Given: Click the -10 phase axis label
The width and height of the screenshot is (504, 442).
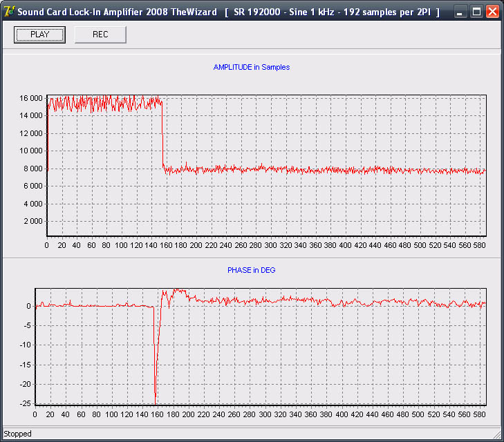Looking at the screenshot, I should [x=24, y=345].
